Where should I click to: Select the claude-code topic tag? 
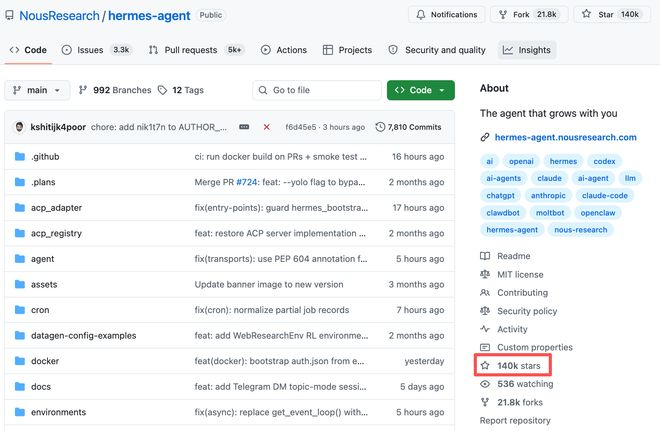[x=604, y=195]
